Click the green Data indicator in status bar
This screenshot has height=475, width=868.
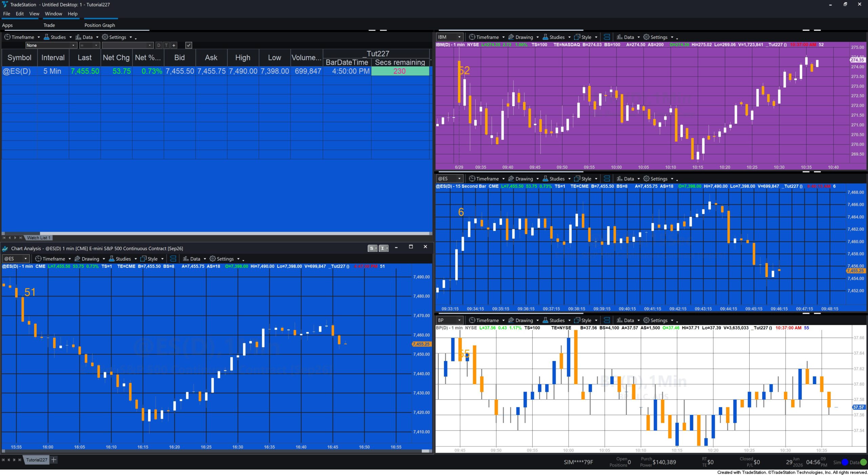point(864,462)
